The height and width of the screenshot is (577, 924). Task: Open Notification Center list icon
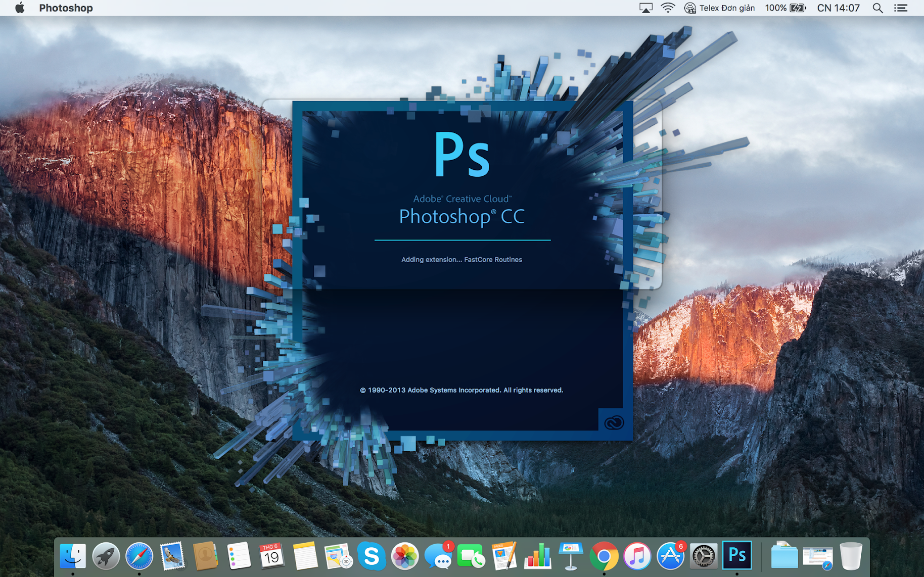[x=901, y=8]
